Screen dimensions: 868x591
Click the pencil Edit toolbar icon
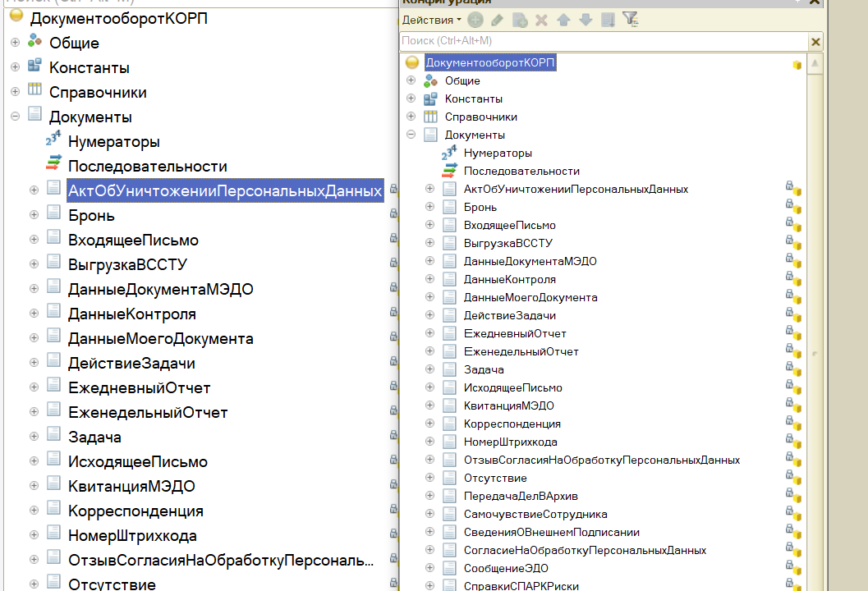pos(497,21)
